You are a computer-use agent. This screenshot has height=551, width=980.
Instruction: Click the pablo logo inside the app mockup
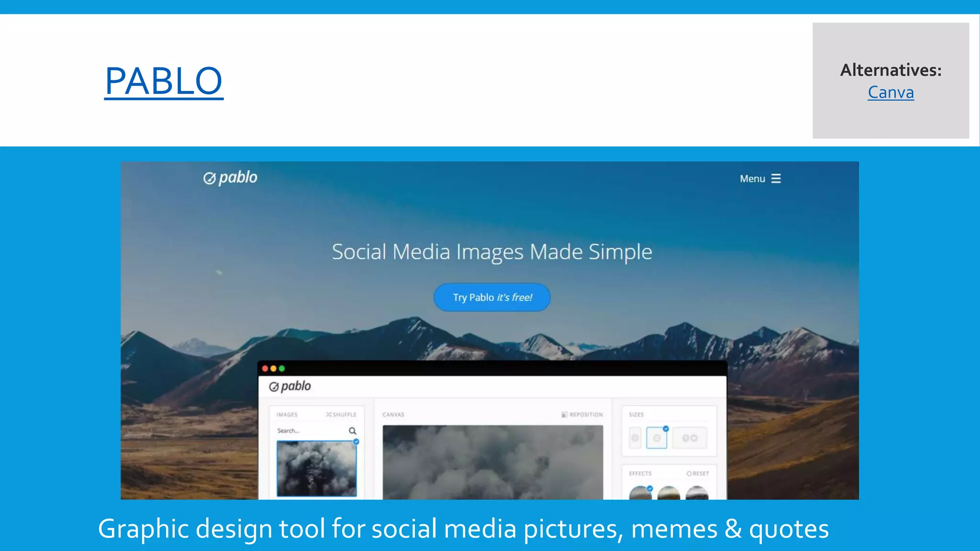pos(290,386)
